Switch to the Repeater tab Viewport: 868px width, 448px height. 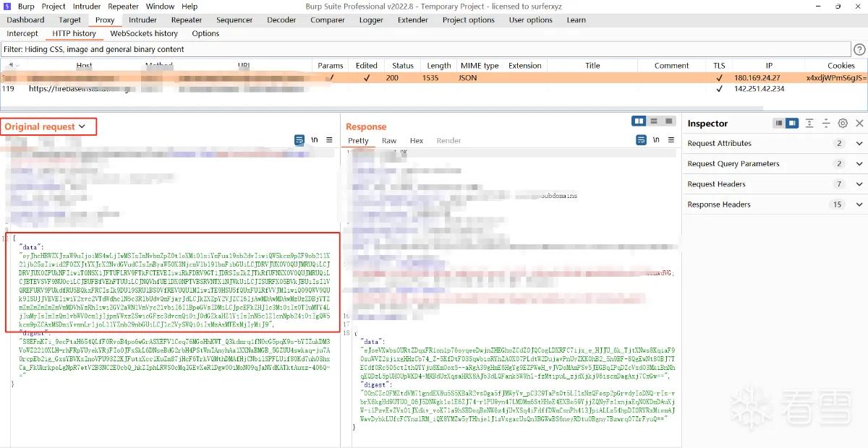(x=187, y=20)
